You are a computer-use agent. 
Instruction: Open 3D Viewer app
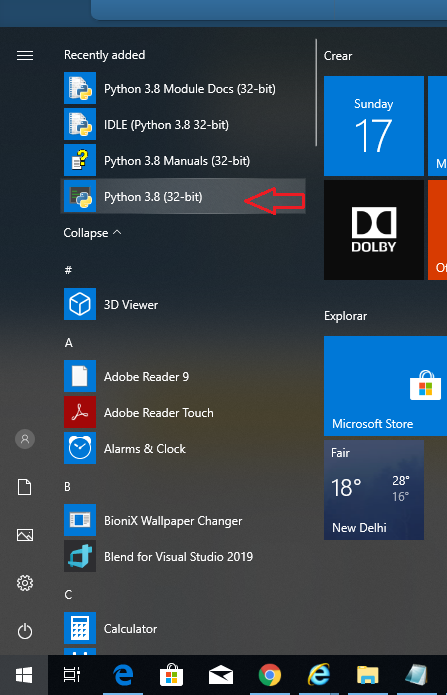point(183,305)
